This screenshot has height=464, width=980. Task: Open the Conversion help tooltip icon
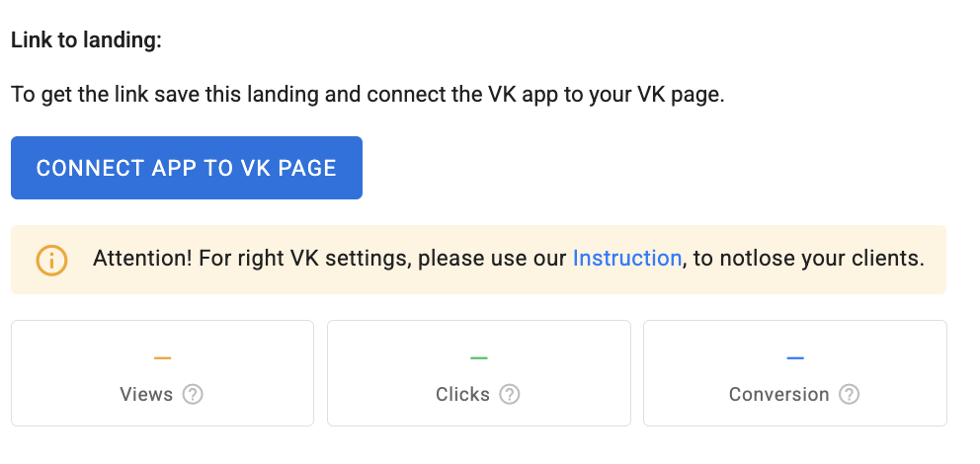(x=849, y=395)
